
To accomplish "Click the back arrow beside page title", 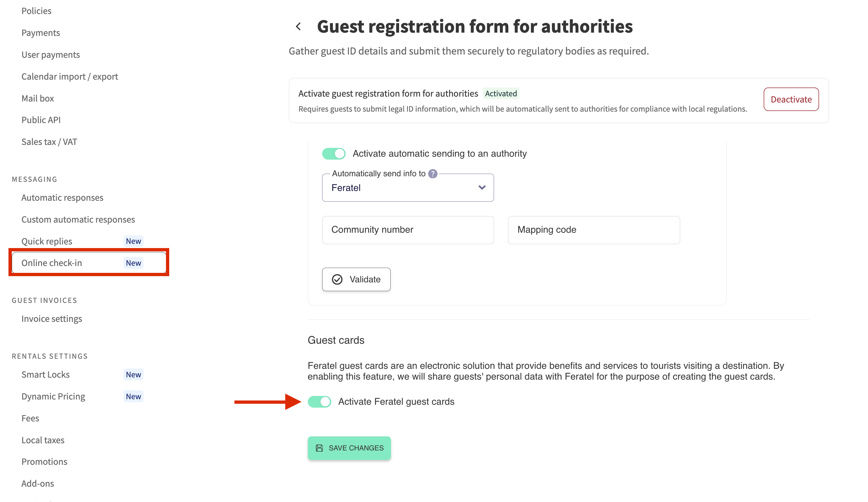I will point(298,26).
